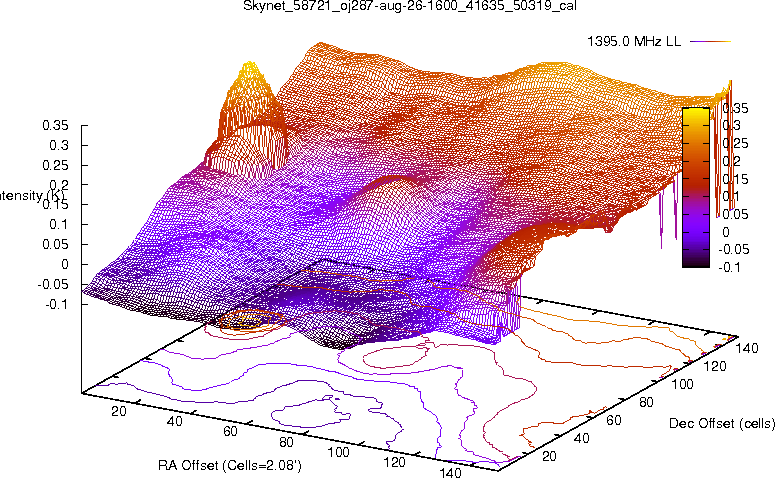
Task: Click the 0.3 label on the color bar
Action: 732,126
